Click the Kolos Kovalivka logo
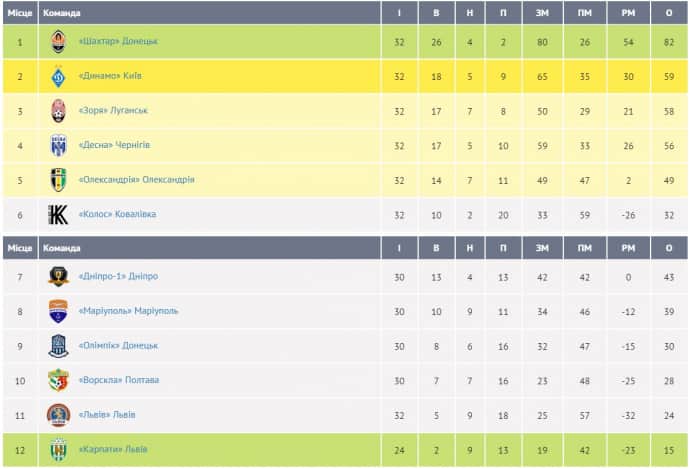 (58, 214)
